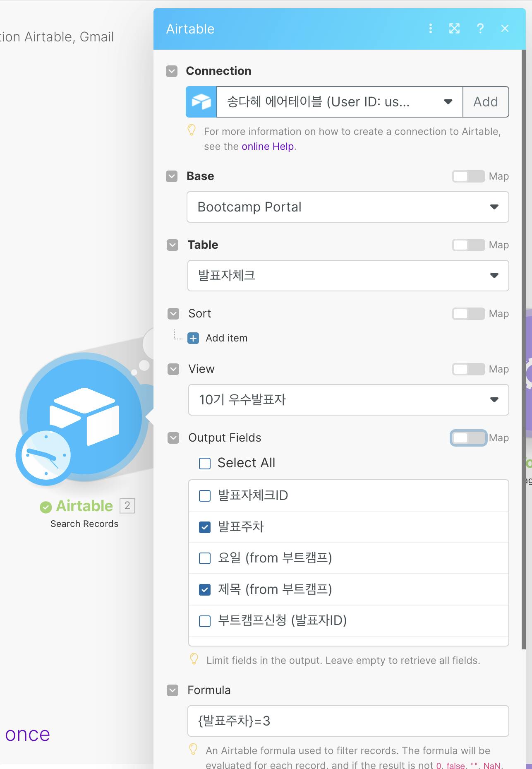Open the Table dropdown 발표자체크

click(x=348, y=276)
